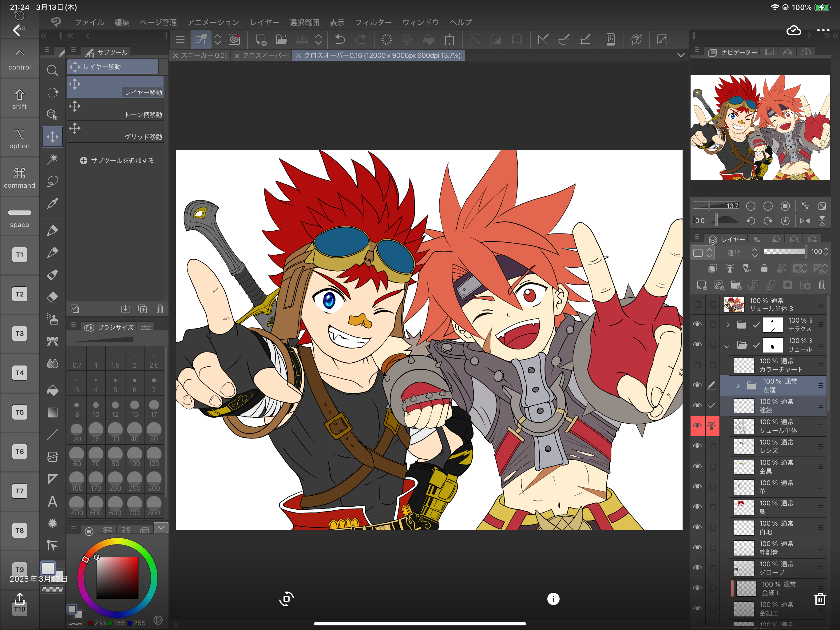Open the 編集 menu
The width and height of the screenshot is (840, 630).
tap(122, 22)
